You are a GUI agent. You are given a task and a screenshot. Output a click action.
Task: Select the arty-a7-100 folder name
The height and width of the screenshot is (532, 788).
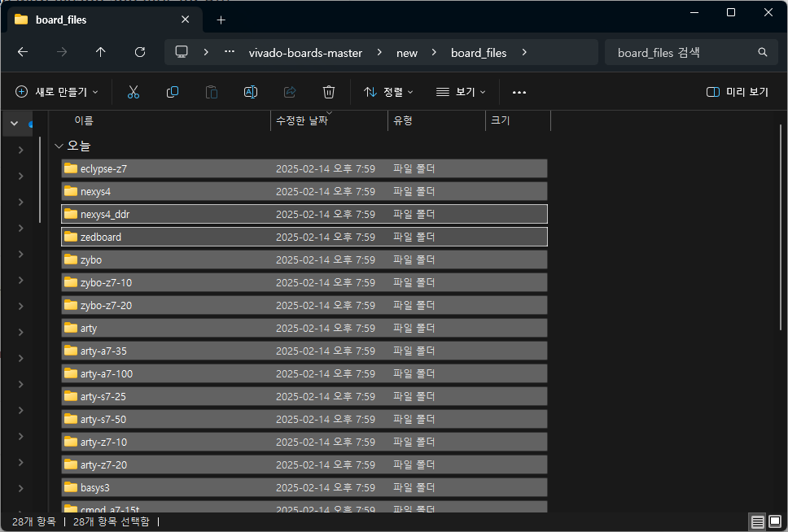[x=107, y=373]
